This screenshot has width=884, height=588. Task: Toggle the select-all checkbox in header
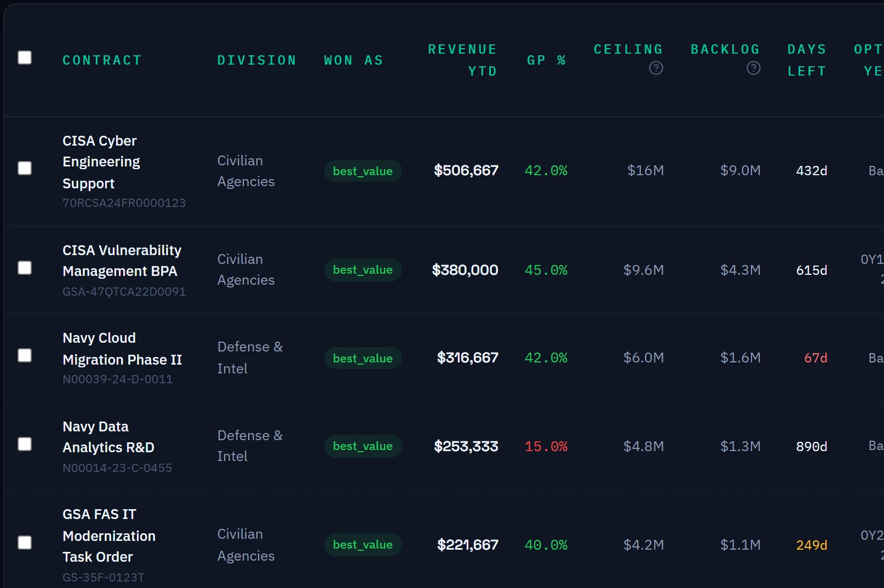click(x=25, y=57)
